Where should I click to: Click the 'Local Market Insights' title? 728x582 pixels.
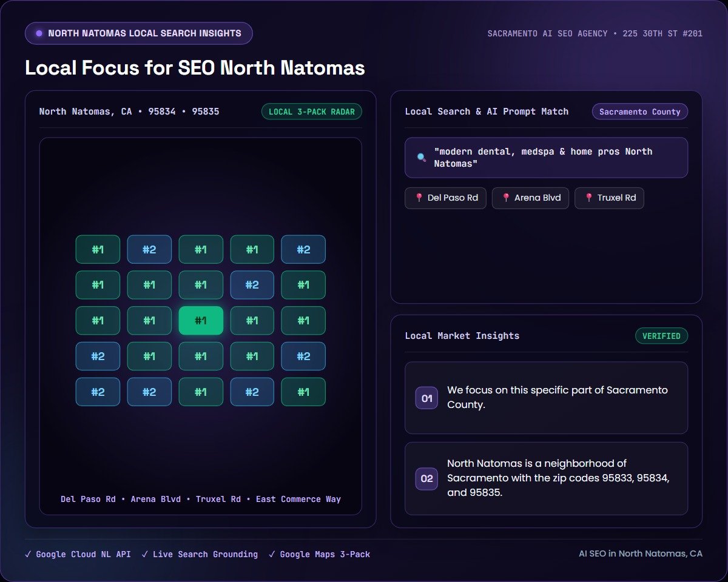click(x=462, y=336)
